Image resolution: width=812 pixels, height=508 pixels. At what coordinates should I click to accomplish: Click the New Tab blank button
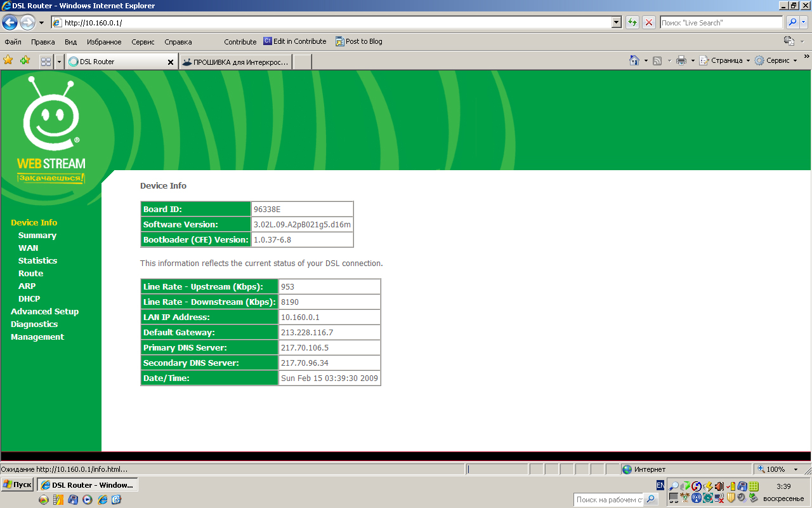click(302, 62)
